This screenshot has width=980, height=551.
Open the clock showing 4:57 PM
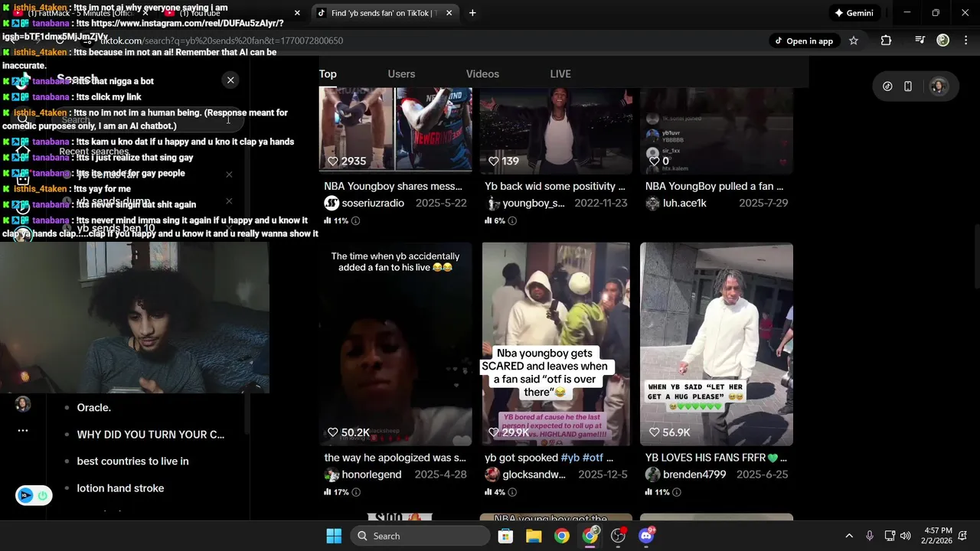(x=939, y=536)
